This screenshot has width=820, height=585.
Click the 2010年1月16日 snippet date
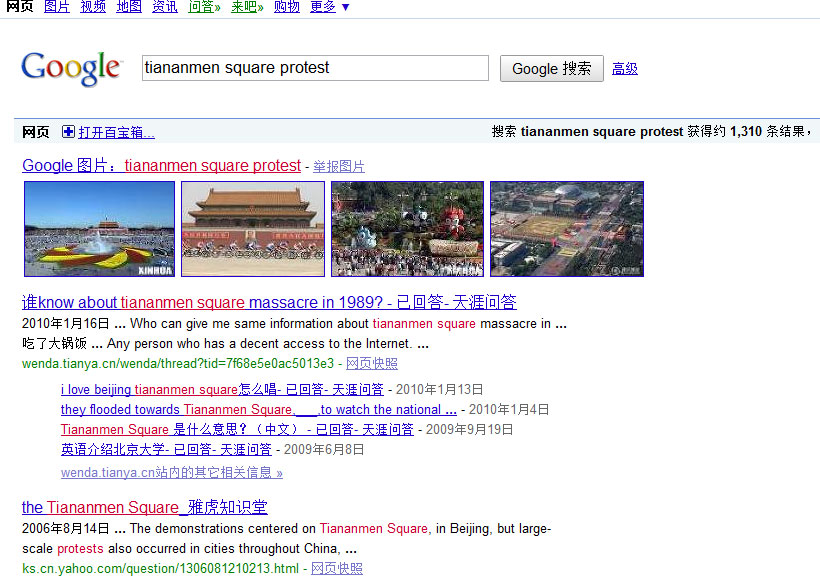[66, 324]
